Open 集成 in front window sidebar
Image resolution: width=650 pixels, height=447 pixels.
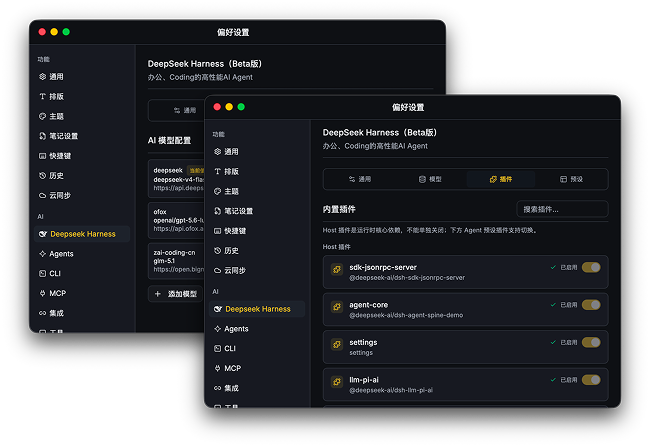point(226,388)
